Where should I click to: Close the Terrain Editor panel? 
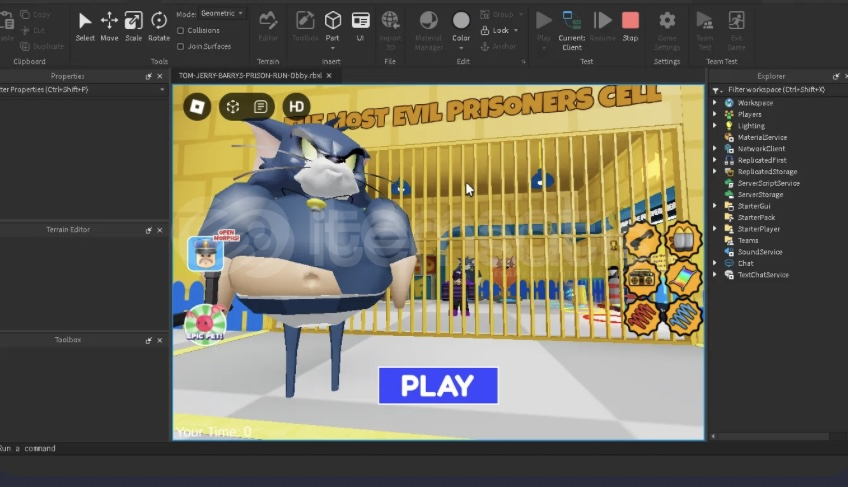(x=160, y=230)
